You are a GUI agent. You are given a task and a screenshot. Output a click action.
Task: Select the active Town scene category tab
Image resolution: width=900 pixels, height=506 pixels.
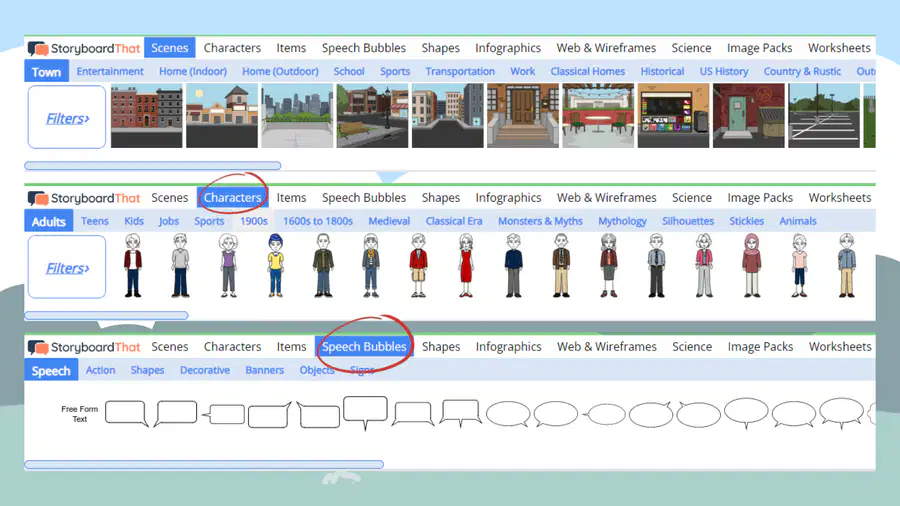(46, 72)
